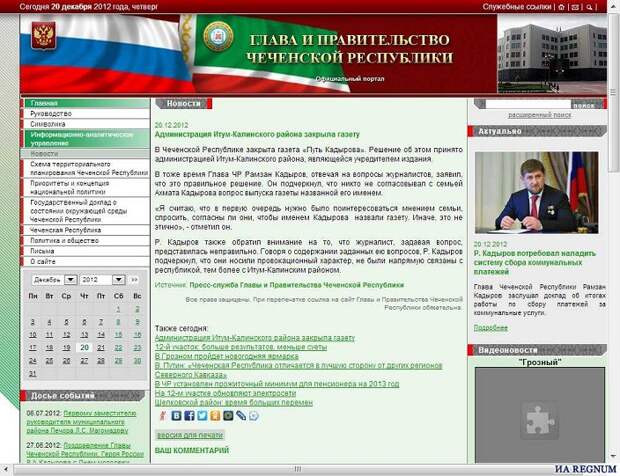
Task: Open the О сайте menu item
Action: (87, 262)
